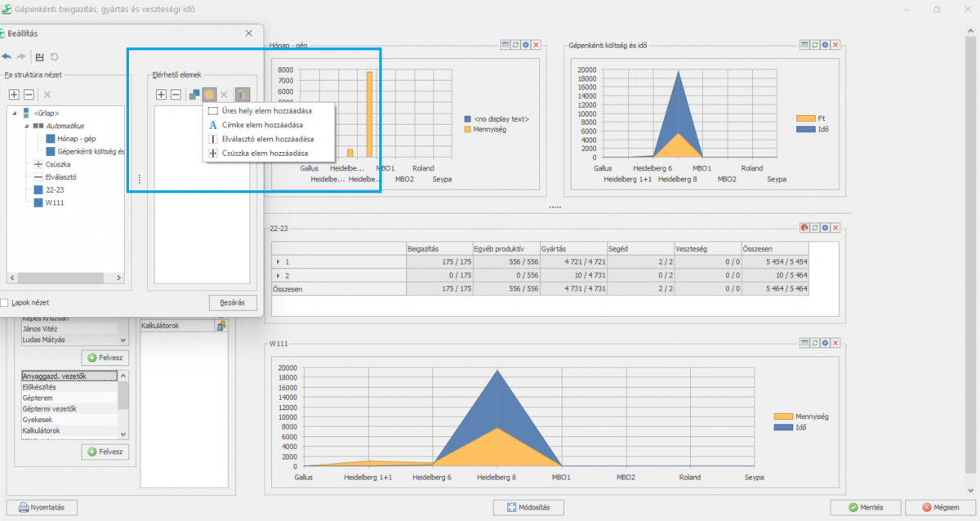The width and height of the screenshot is (980, 521).
Task: Click expand-all plus icon above Fa struktúra tree
Action: click(x=14, y=95)
